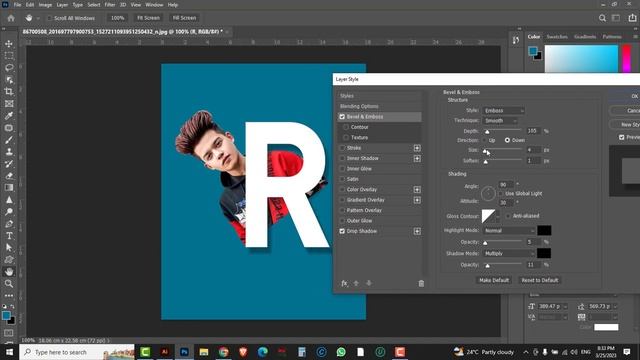640x360 pixels.
Task: Expand the Hand tool preset dropdown arrow
Action: pyautogui.click(x=38, y=18)
